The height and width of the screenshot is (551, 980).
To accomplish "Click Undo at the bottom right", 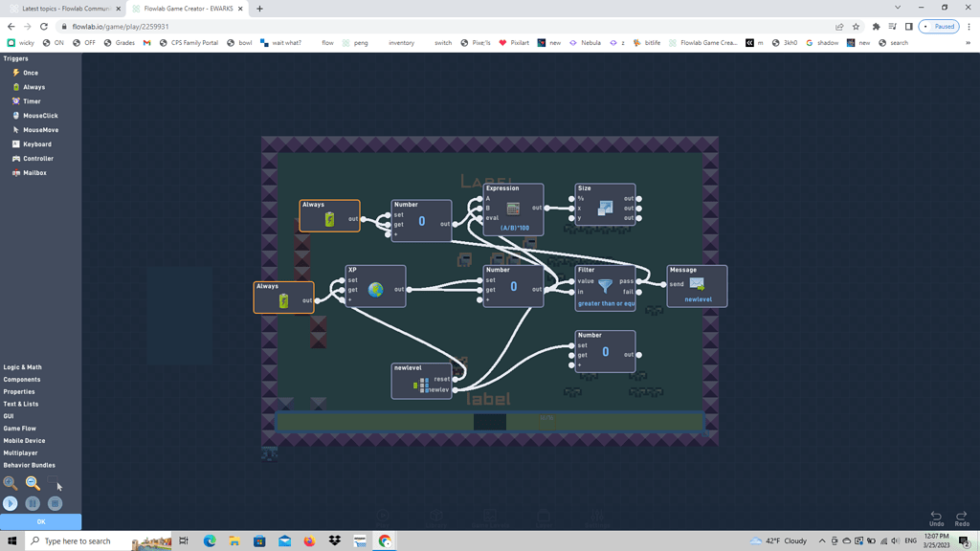I will click(x=936, y=517).
